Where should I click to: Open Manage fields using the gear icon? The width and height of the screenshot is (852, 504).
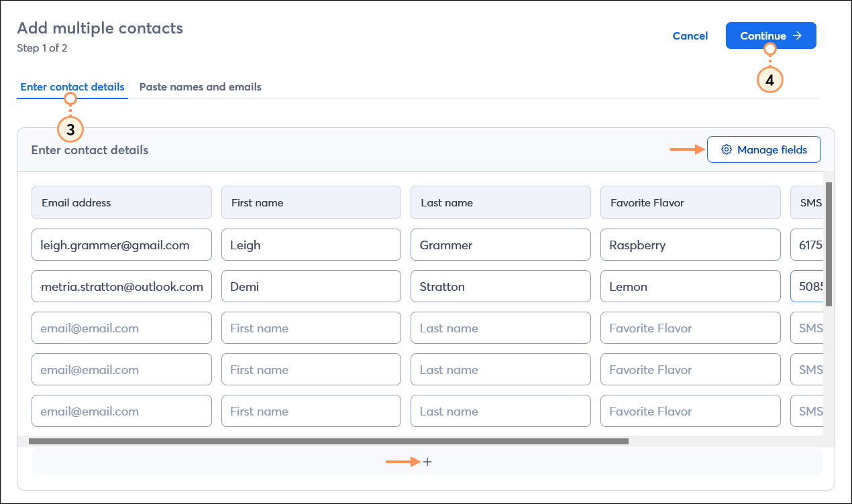[726, 149]
